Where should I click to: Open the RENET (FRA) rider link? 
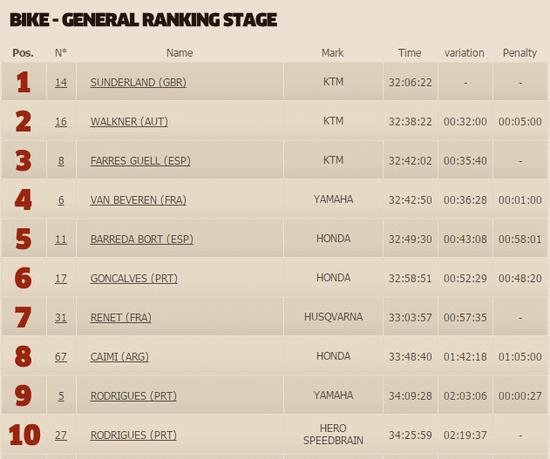click(121, 318)
